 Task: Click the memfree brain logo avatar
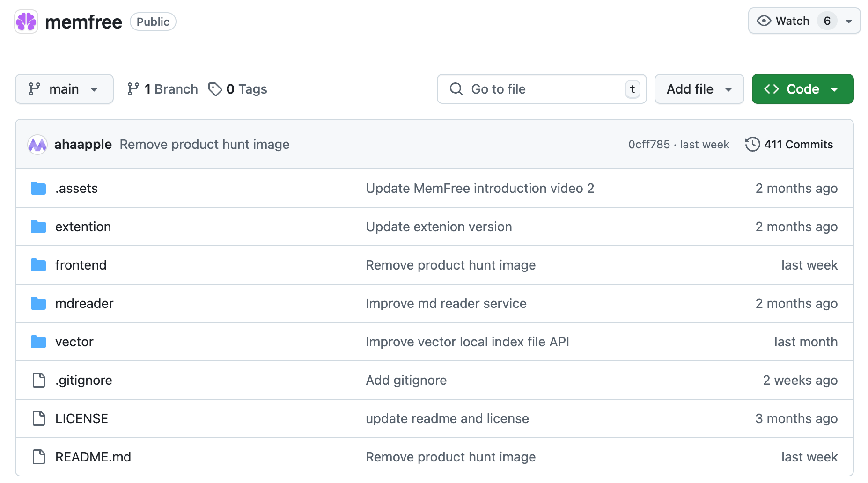tap(26, 22)
